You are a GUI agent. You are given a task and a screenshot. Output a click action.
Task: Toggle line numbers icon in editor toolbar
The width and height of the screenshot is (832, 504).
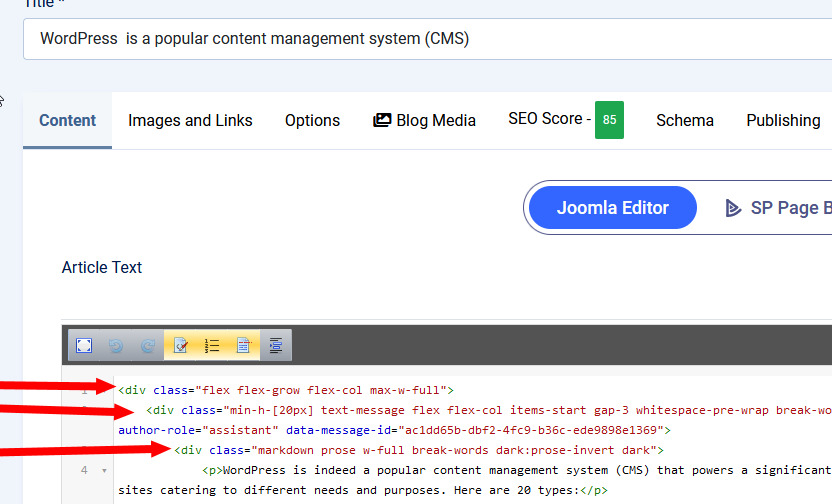coord(212,345)
